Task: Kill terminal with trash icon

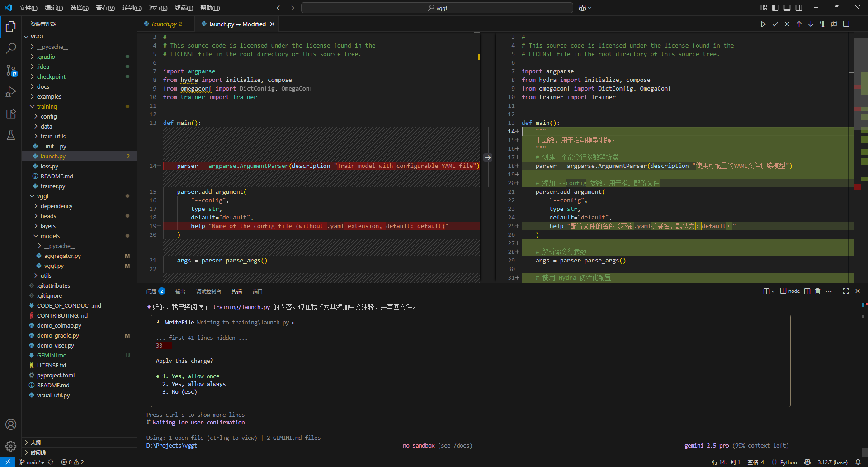Action: [x=817, y=291]
